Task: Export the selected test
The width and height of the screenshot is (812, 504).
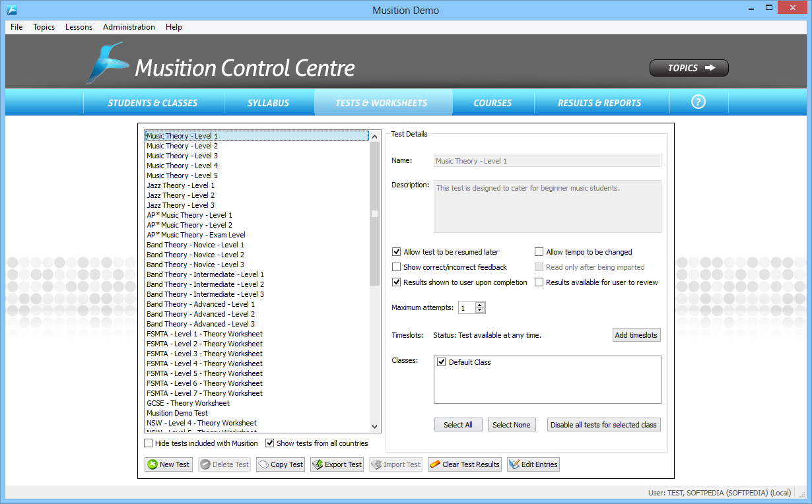Action: 337,464
